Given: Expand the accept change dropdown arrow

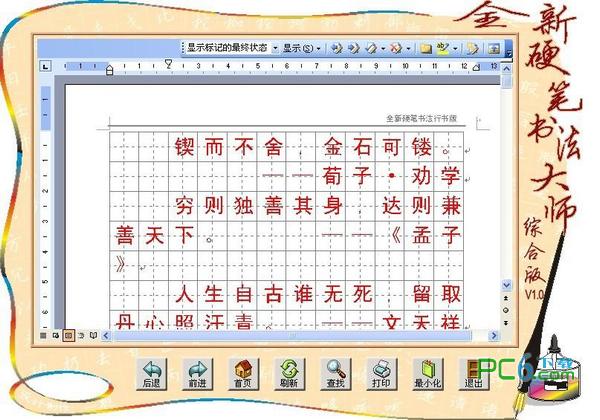Looking at the screenshot, I should tap(383, 48).
